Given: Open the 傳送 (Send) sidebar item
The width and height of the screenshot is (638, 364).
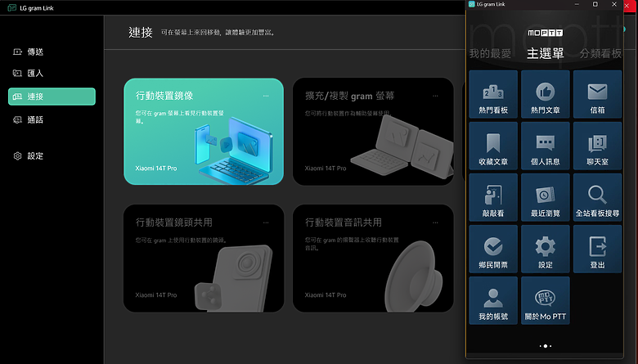Looking at the screenshot, I should [x=52, y=52].
